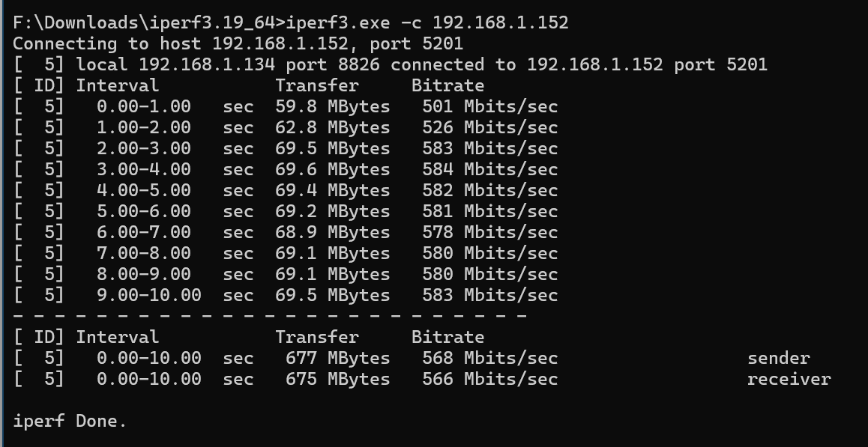Click the 566 Mbits/sec receiver bitrate
This screenshot has width=868, height=447.
pos(490,380)
